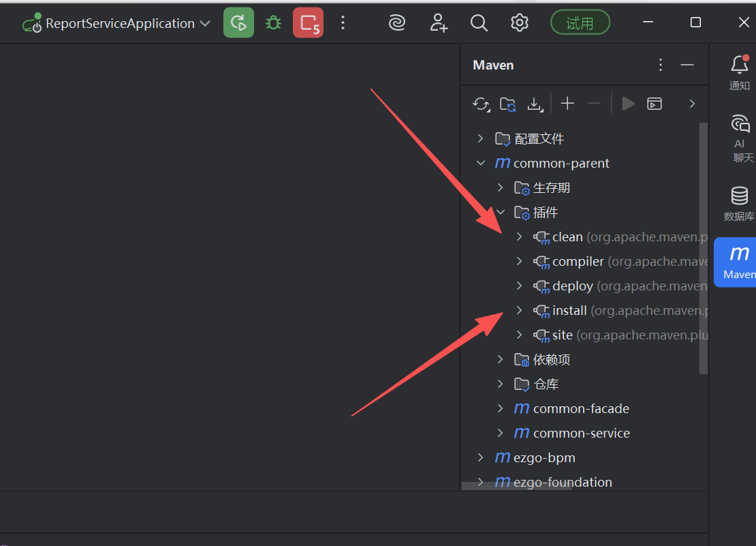The width and height of the screenshot is (756, 546).
Task: Expand the clean plugin node
Action: click(519, 237)
